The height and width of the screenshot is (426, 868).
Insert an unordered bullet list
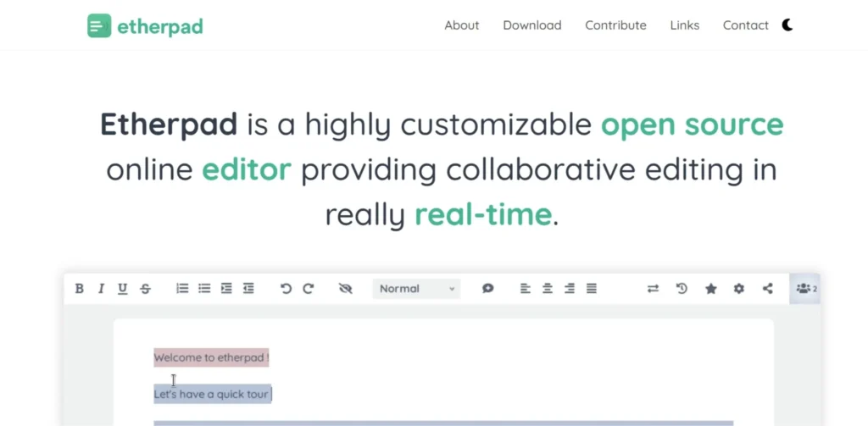204,288
